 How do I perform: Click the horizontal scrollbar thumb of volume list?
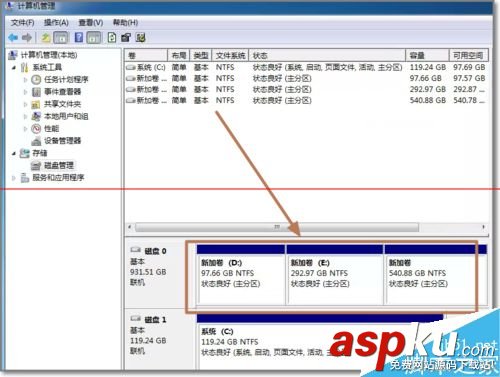click(277, 227)
